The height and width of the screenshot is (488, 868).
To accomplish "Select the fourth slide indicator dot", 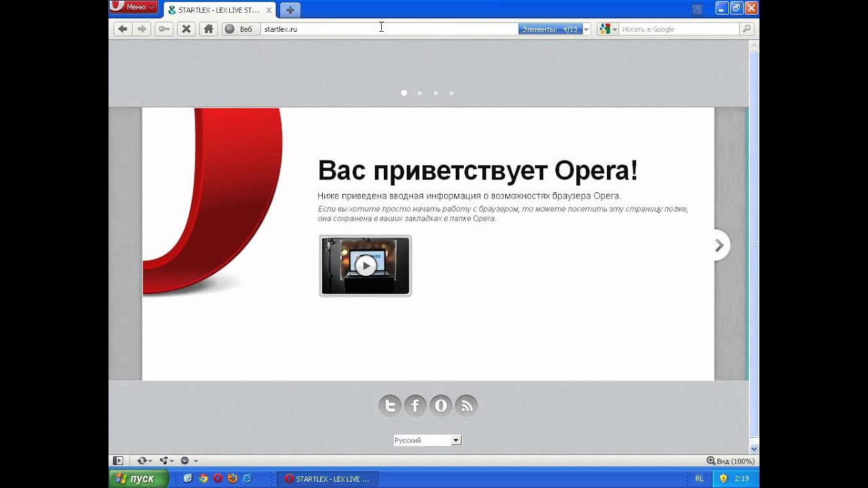I will click(x=451, y=93).
